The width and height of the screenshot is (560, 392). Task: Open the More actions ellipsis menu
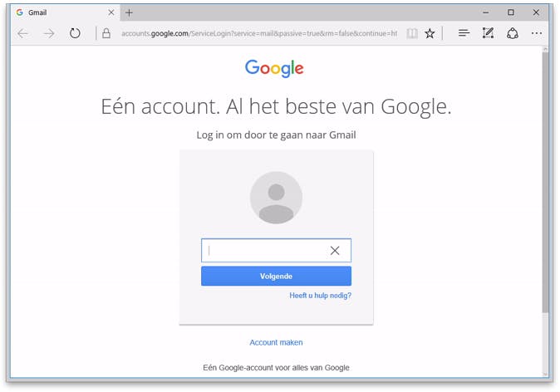pos(537,33)
